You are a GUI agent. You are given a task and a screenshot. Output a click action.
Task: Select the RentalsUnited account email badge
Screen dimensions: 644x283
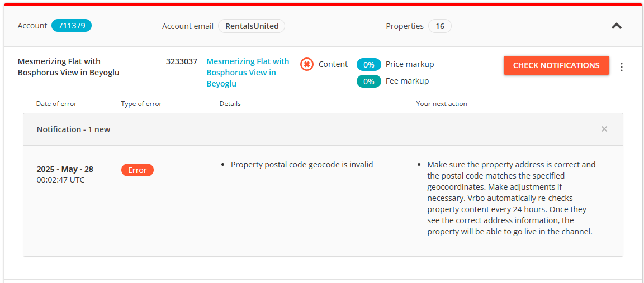coord(252,26)
